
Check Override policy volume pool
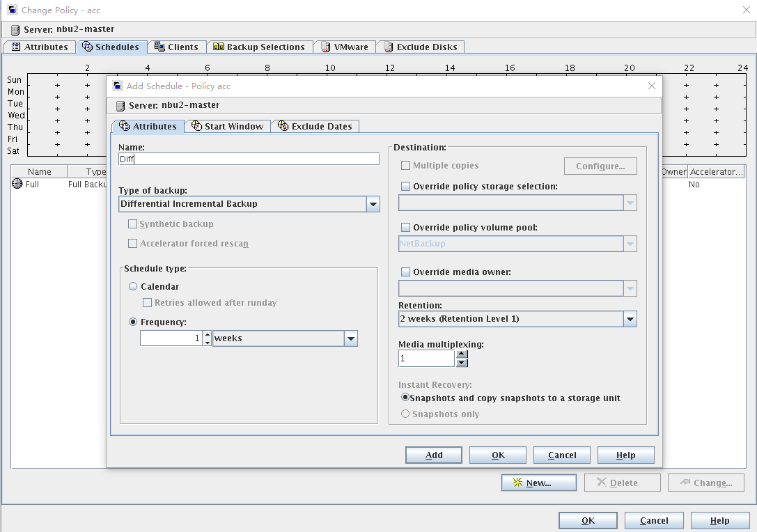(x=406, y=228)
